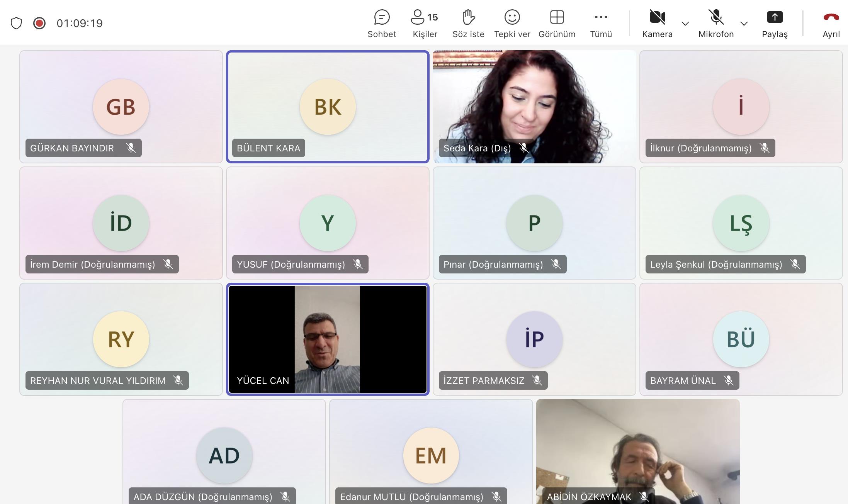848x504 pixels.
Task: Expand the microphone options chevron
Action: (x=744, y=24)
